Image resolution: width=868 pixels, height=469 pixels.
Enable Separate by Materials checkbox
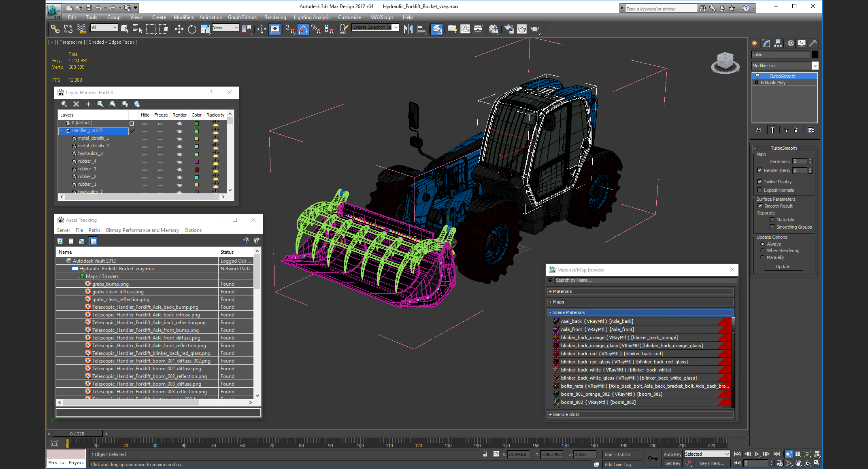[x=772, y=220]
